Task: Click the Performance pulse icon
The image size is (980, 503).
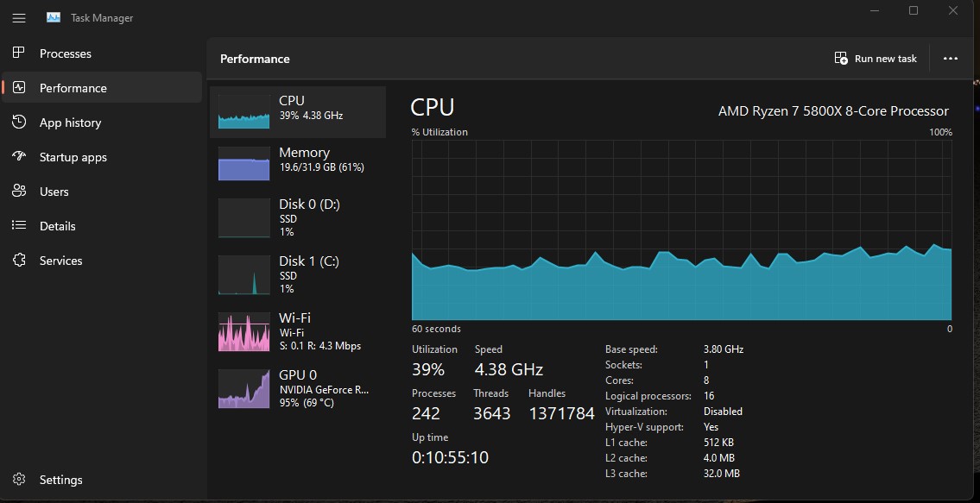Action: pyautogui.click(x=19, y=87)
